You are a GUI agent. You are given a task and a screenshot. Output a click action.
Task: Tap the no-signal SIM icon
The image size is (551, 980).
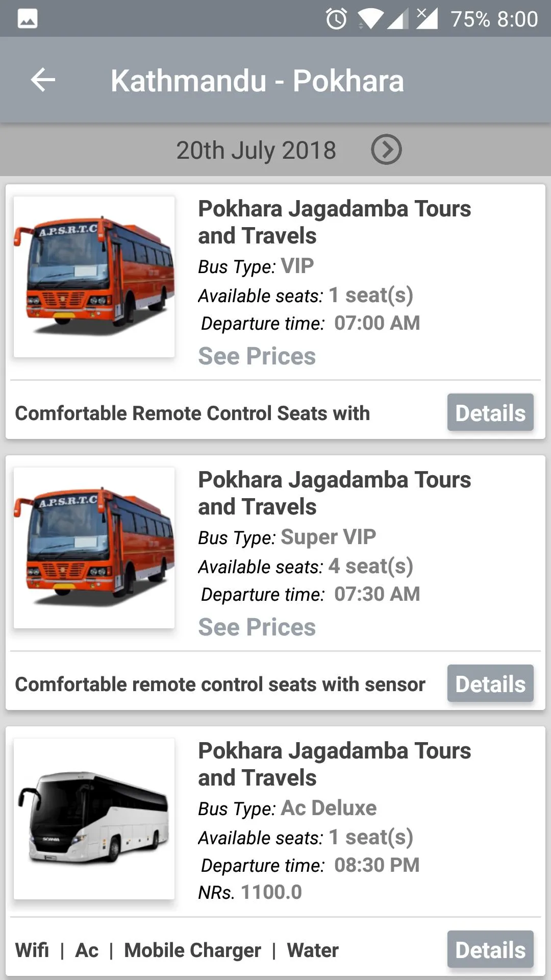pos(427,19)
